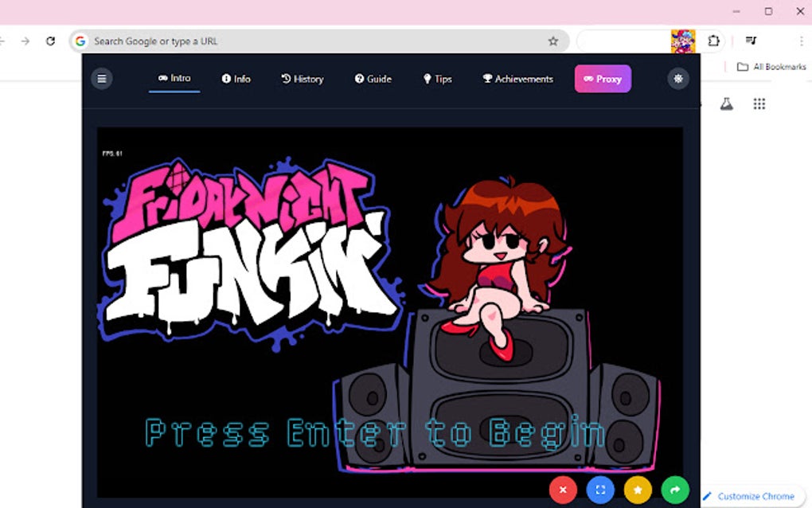Viewport: 812px width, 508px height.
Task: Click the Google Apps grid icon
Action: tap(759, 104)
